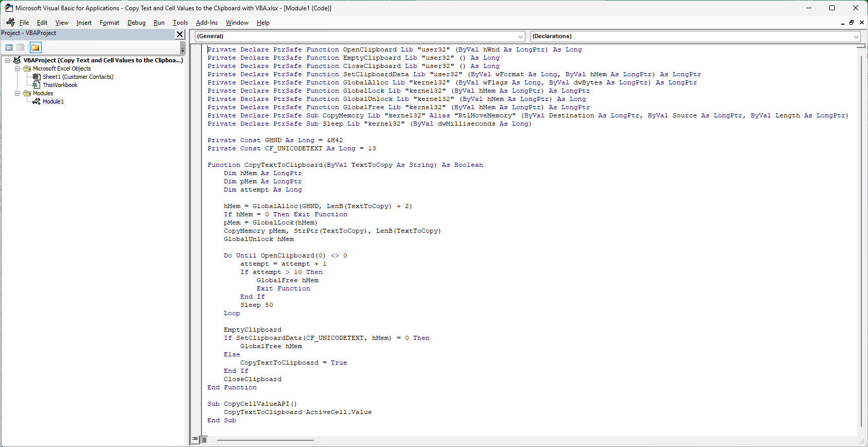Select ThisWorkbook in project tree
The image size is (868, 447).
coord(60,85)
